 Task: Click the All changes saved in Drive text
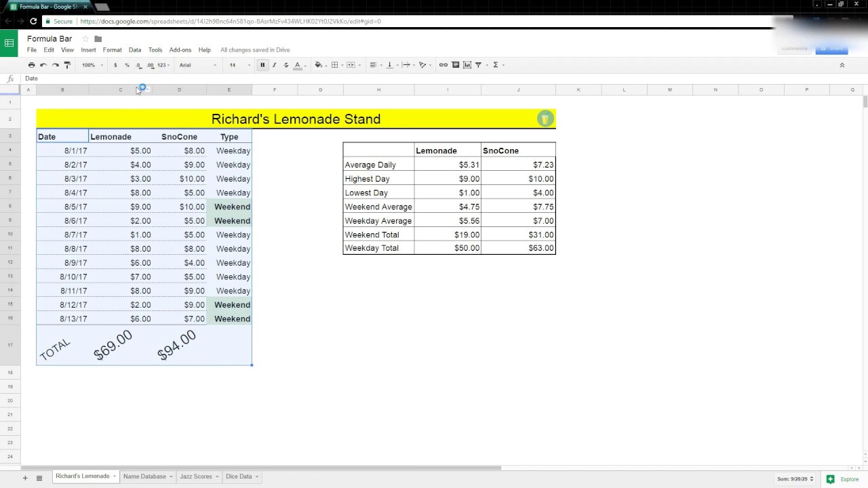[255, 50]
